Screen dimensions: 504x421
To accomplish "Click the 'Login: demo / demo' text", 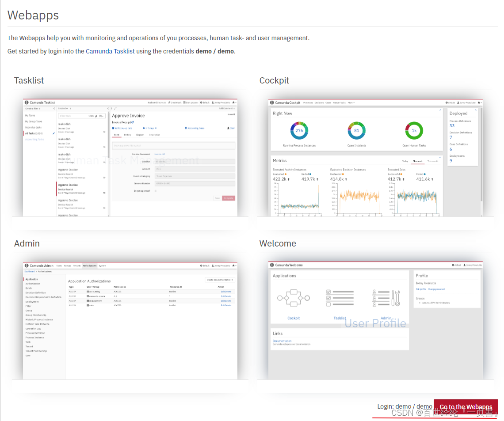I will pos(405,406).
